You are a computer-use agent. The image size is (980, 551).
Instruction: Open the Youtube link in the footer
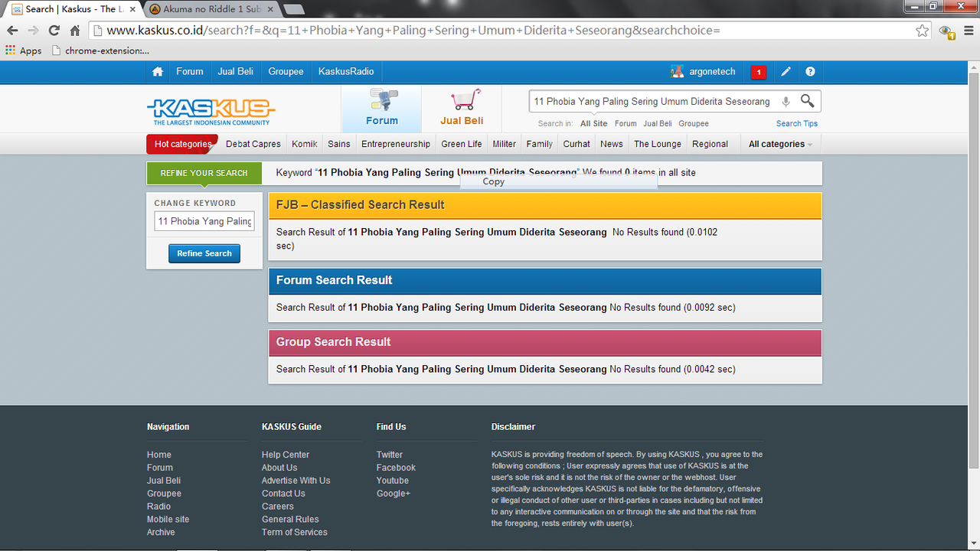393,481
